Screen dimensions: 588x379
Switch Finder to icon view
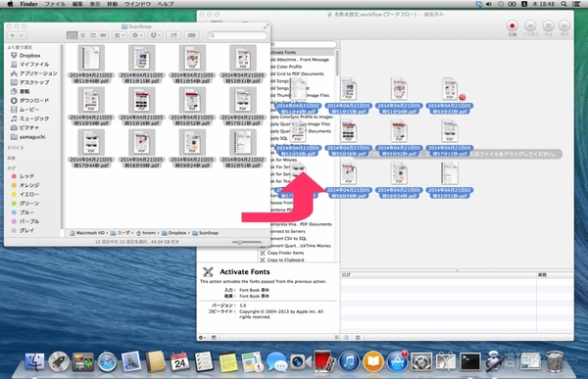pyautogui.click(x=72, y=35)
